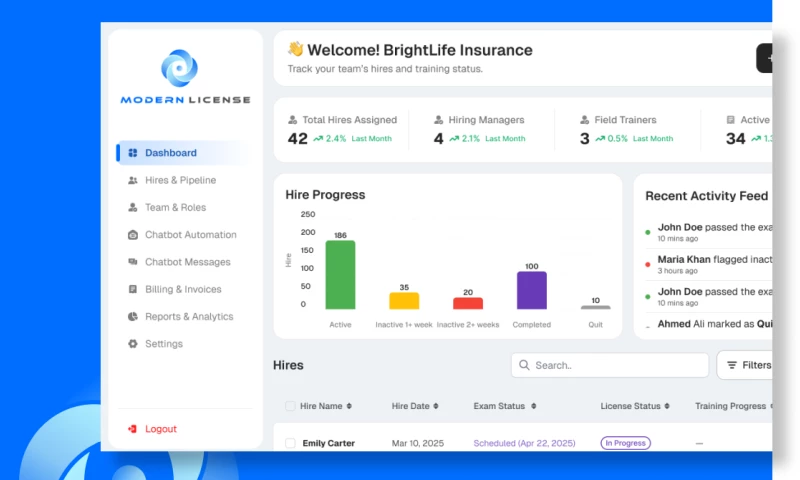Open the Dashboard menu item
The width and height of the screenshot is (800, 480).
[x=184, y=153]
